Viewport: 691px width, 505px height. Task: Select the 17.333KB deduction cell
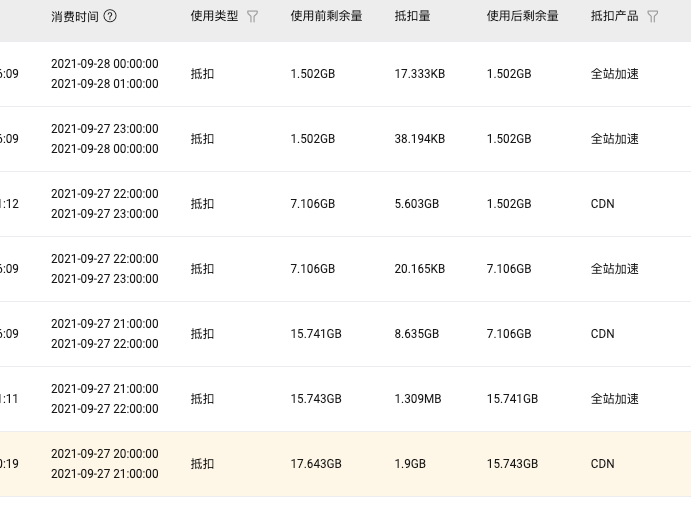(x=420, y=74)
